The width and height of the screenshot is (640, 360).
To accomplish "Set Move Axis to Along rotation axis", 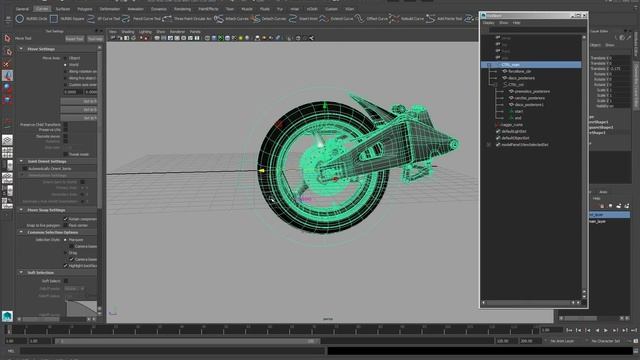I will pyautogui.click(x=65, y=71).
